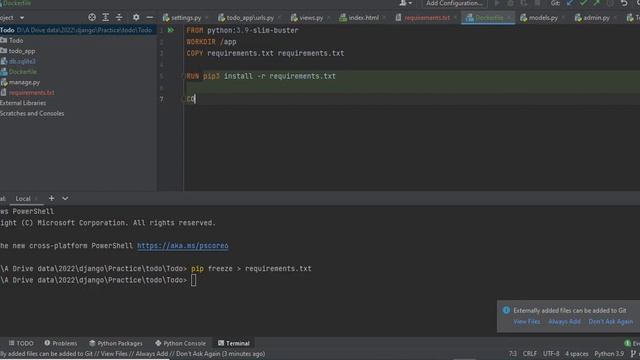Click the terminal command prompt input
The width and height of the screenshot is (640, 360).
(193, 280)
